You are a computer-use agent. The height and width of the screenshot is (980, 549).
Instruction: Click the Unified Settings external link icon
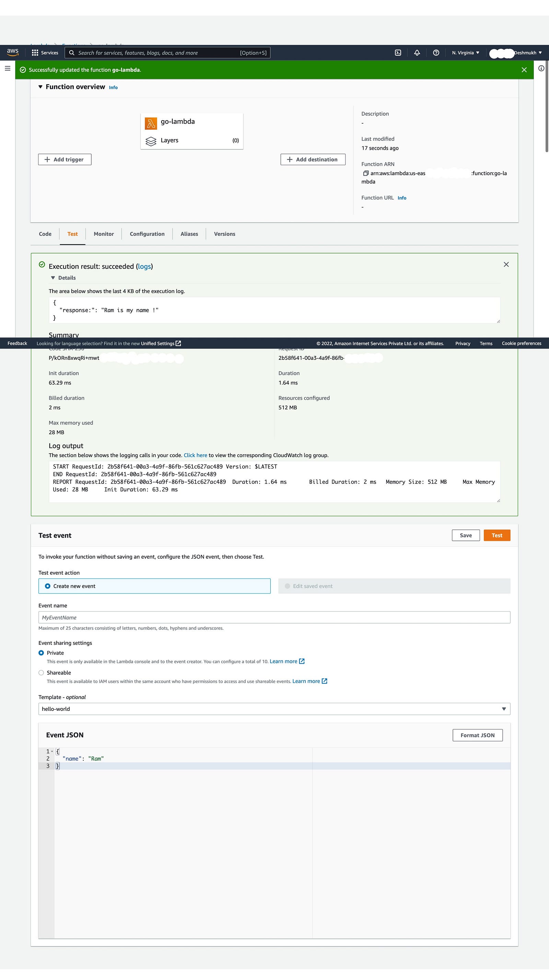pyautogui.click(x=178, y=343)
